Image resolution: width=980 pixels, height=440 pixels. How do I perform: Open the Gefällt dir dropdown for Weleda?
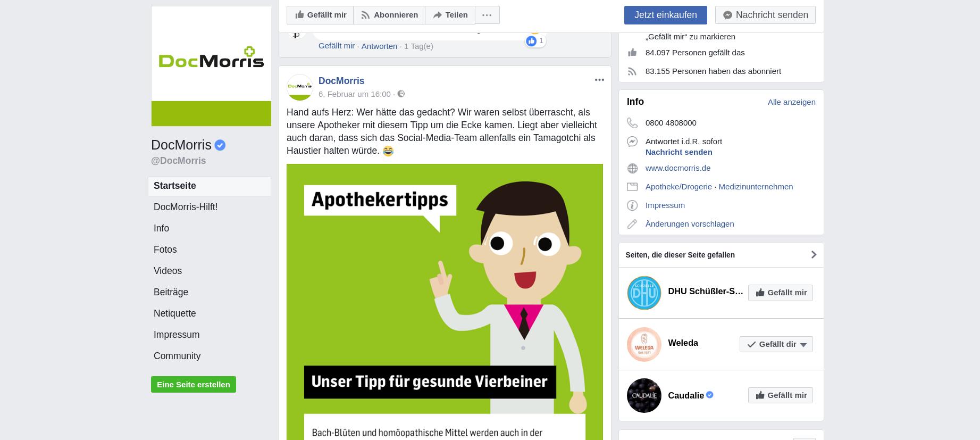pyautogui.click(x=776, y=344)
